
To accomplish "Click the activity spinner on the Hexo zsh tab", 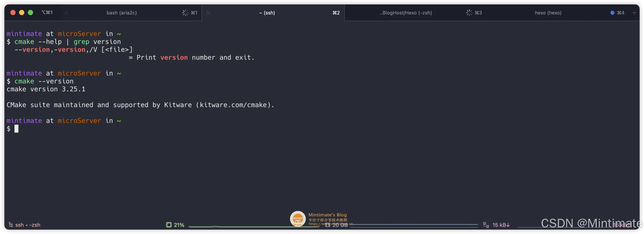I will [x=469, y=13].
